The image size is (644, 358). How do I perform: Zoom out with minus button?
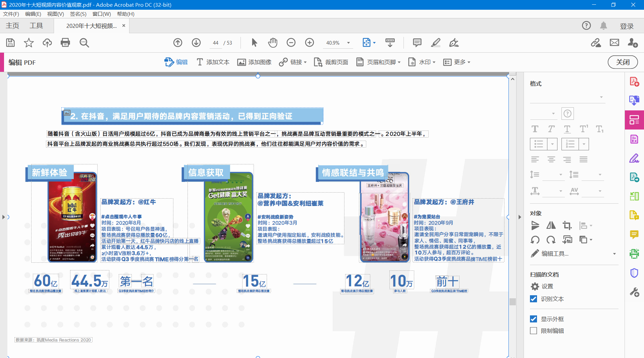click(291, 43)
